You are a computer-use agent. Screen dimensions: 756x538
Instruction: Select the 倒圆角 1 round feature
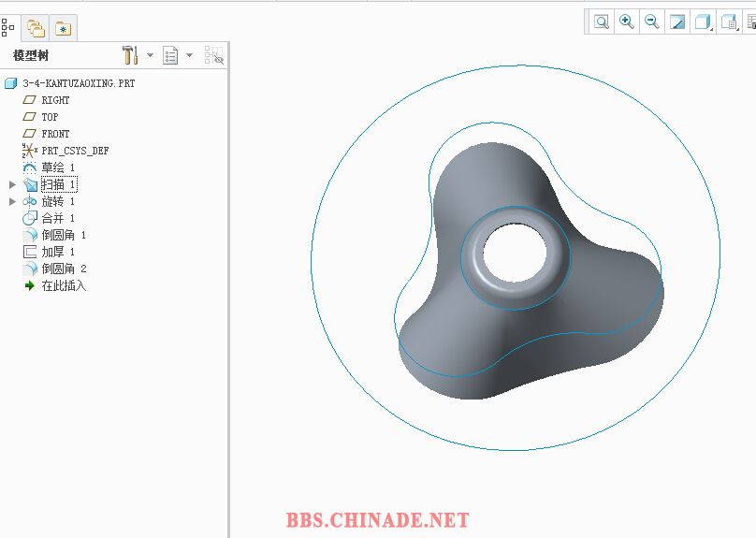(x=64, y=235)
